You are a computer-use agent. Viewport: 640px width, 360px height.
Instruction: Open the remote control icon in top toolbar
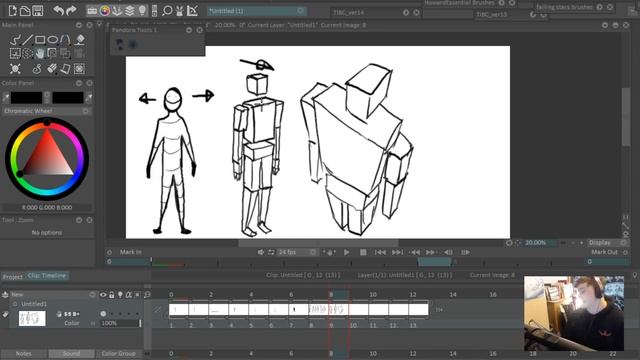(154, 11)
